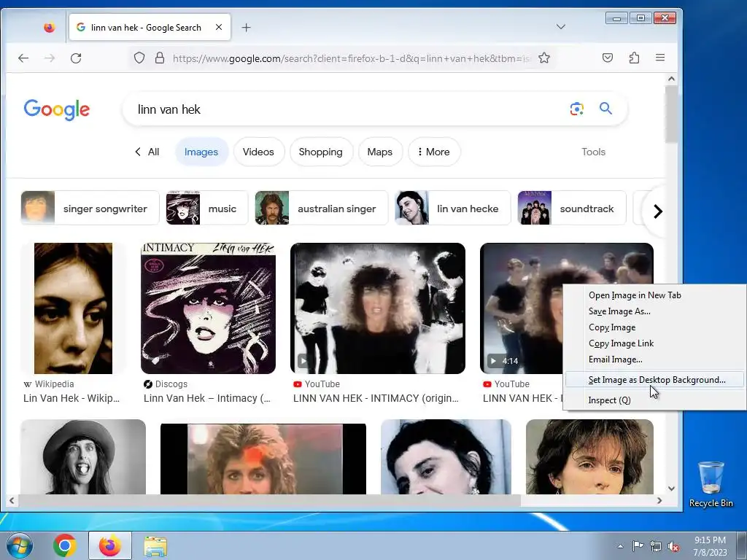Image resolution: width=747 pixels, height=560 pixels.
Task: Launch Chrome from the taskbar
Action: (65, 545)
